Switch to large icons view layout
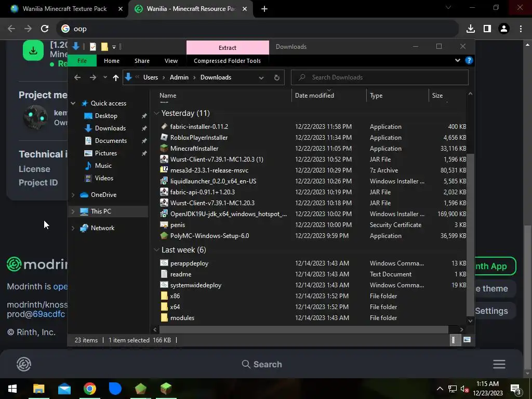This screenshot has height=399, width=532. (467, 340)
